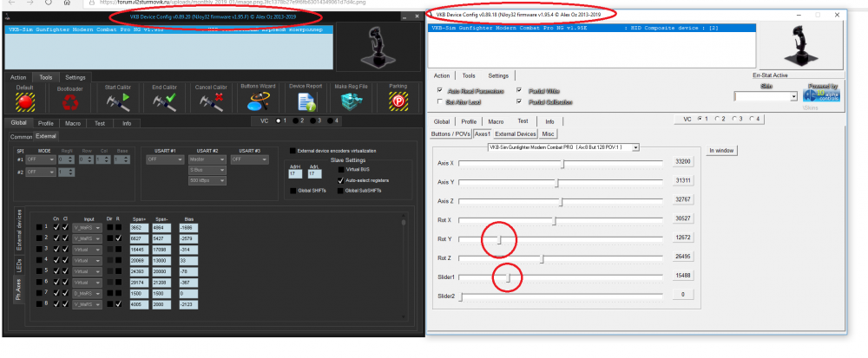Open the Buttons Wizard tool
868x358 pixels.
point(258,101)
